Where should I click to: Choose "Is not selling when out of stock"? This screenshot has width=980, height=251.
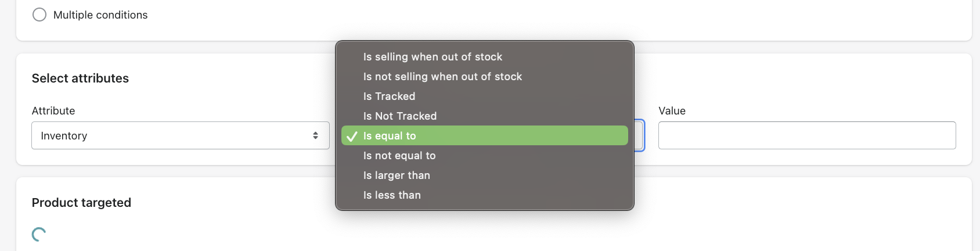point(442,77)
